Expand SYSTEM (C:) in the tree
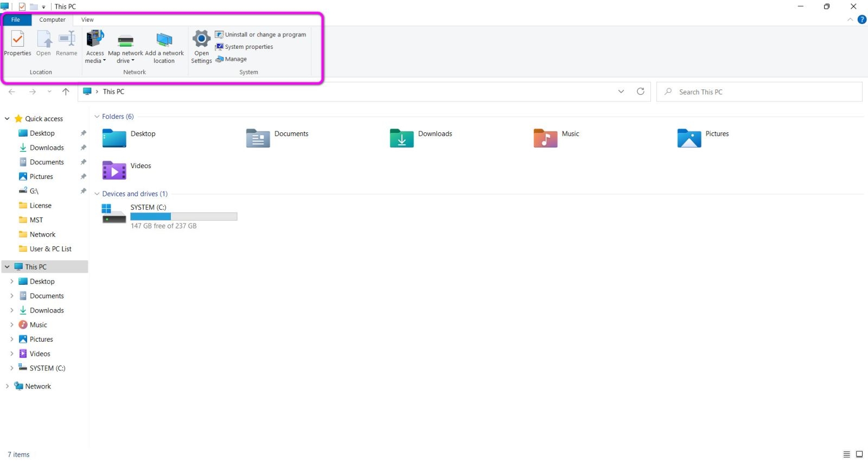Viewport: 868px width, 461px height. coord(12,368)
